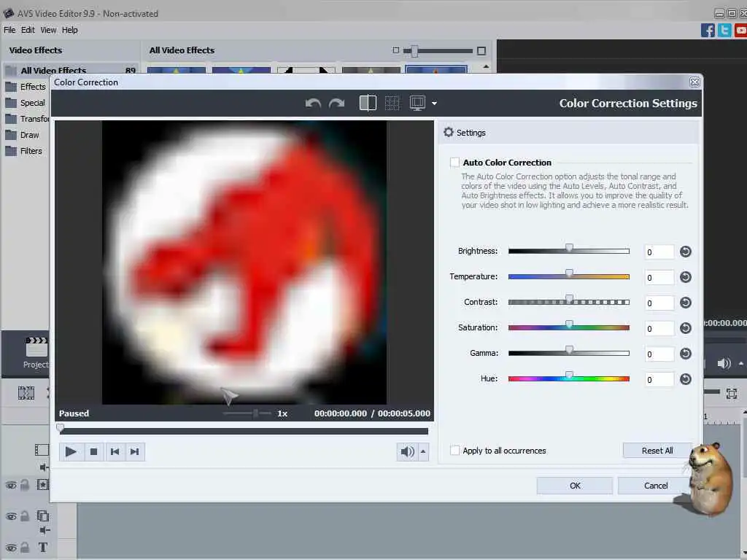Click the Projects clapperboard icon
The image size is (747, 560).
click(36, 347)
